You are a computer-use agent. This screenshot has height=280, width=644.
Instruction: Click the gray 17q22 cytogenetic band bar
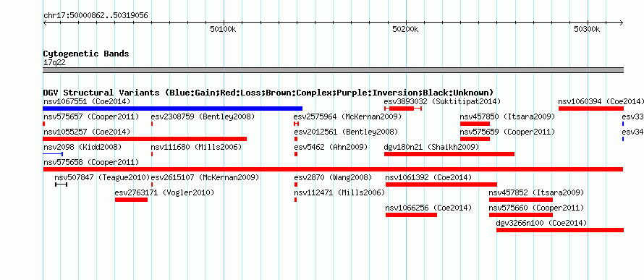coord(333,70)
